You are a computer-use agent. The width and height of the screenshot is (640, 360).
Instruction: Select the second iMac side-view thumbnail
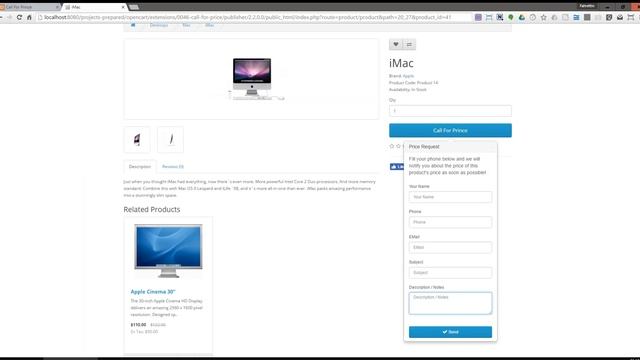170,140
